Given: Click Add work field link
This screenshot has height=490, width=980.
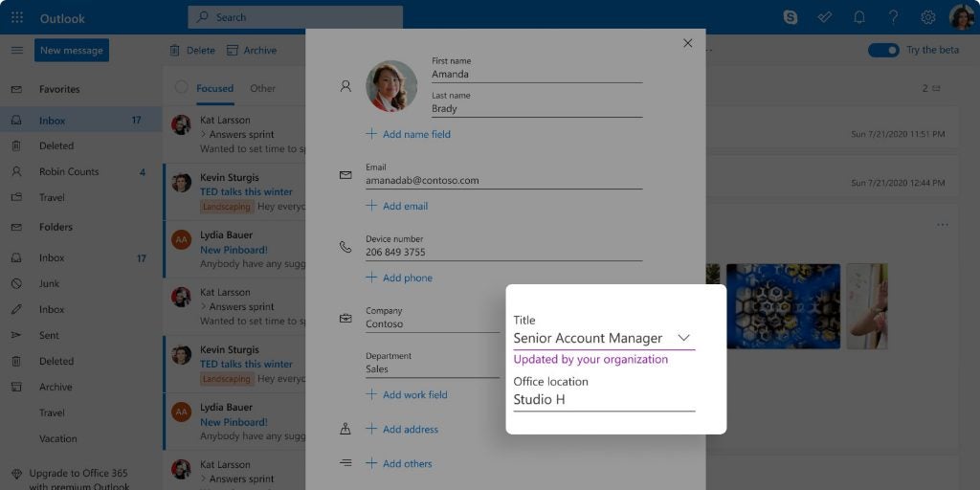Looking at the screenshot, I should [x=407, y=394].
